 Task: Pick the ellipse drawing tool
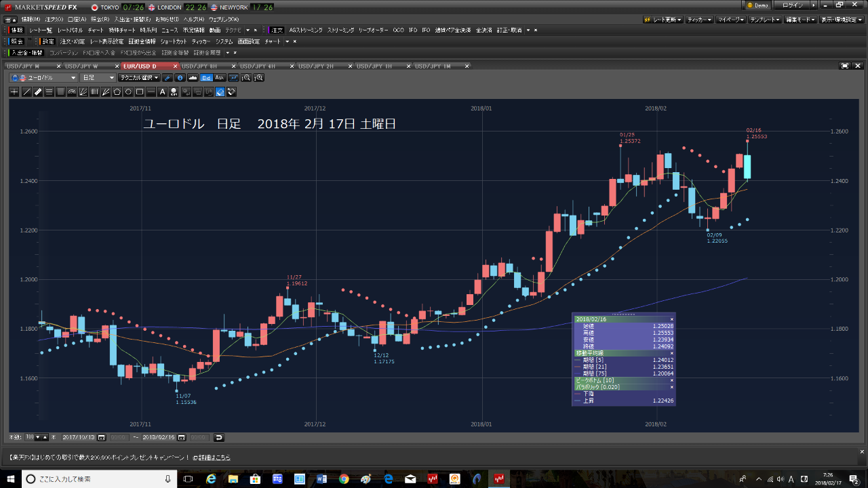[128, 91]
